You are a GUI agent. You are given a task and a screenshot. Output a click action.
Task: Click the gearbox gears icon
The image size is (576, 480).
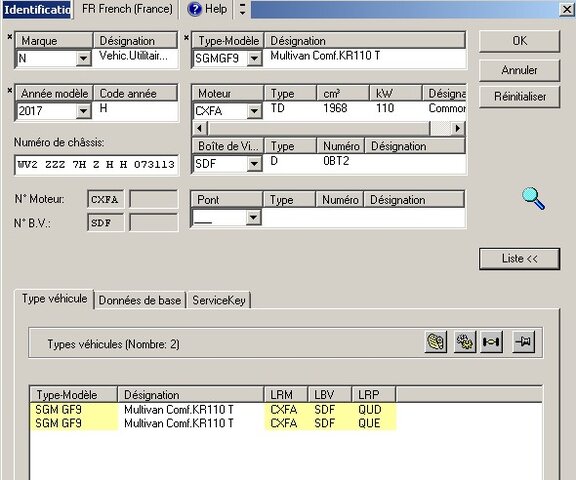pyautogui.click(x=465, y=342)
